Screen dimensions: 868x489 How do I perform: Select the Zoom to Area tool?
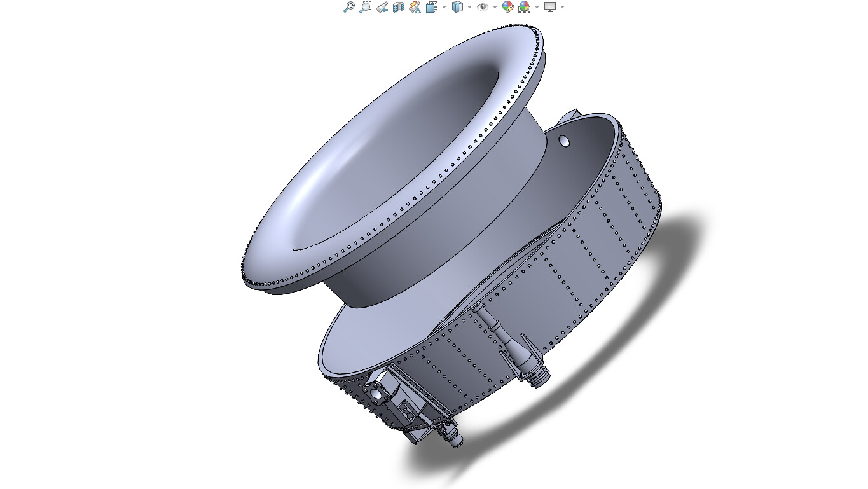click(x=365, y=7)
